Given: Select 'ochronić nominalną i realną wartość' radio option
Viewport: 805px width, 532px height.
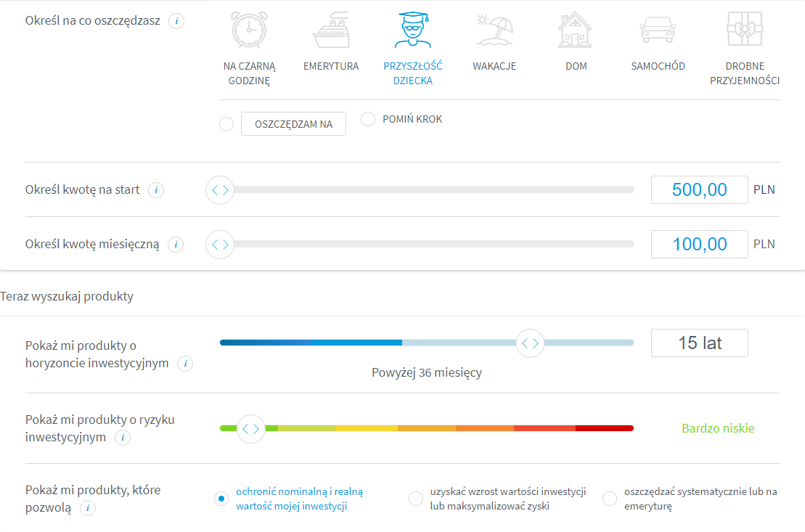Looking at the screenshot, I should pos(221,499).
